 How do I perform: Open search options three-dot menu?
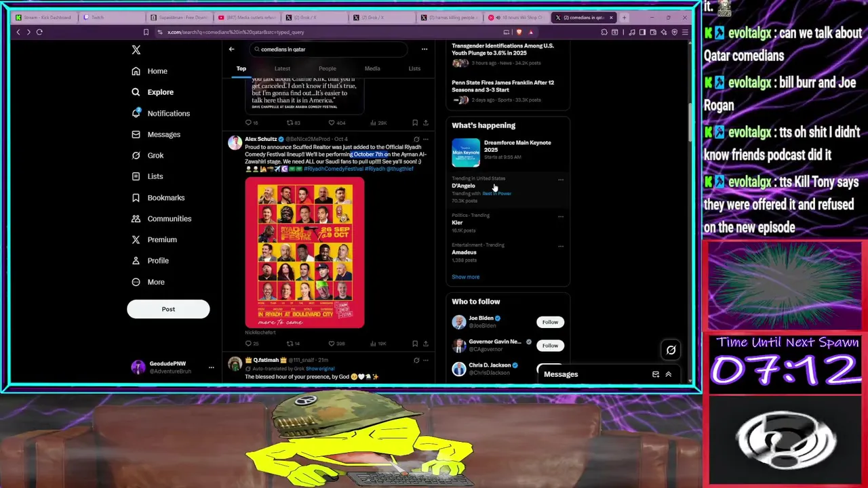pos(425,49)
